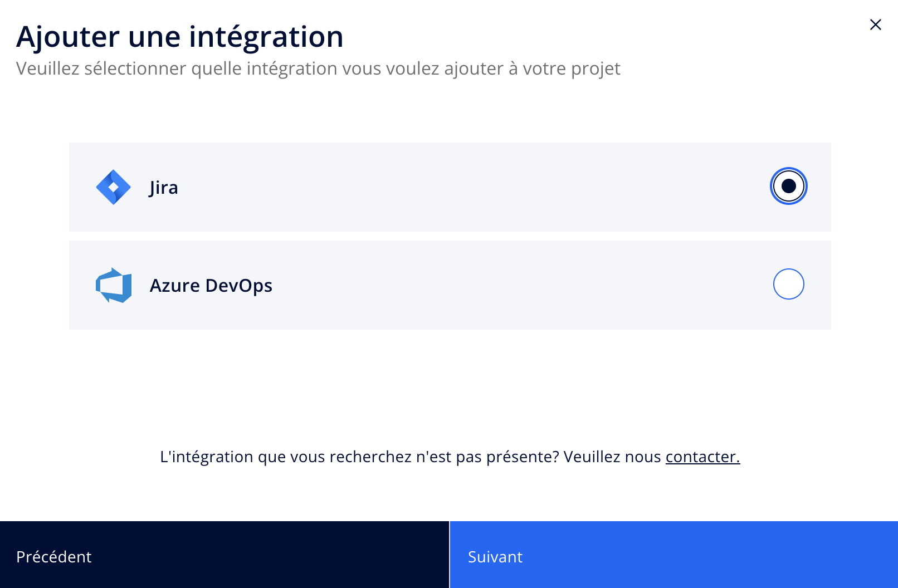This screenshot has width=898, height=588.
Task: Click the Précédent button
Action: (224, 555)
